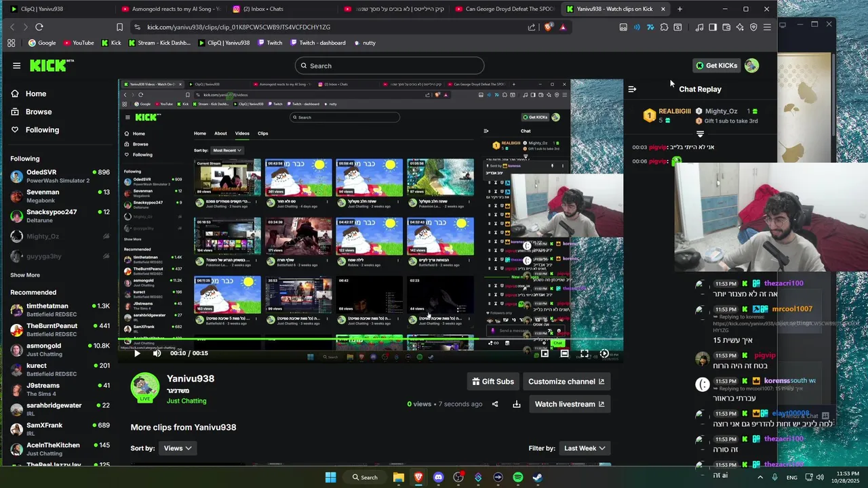
Task: Open SamXFrank channel in Recommended
Action: pos(60,429)
